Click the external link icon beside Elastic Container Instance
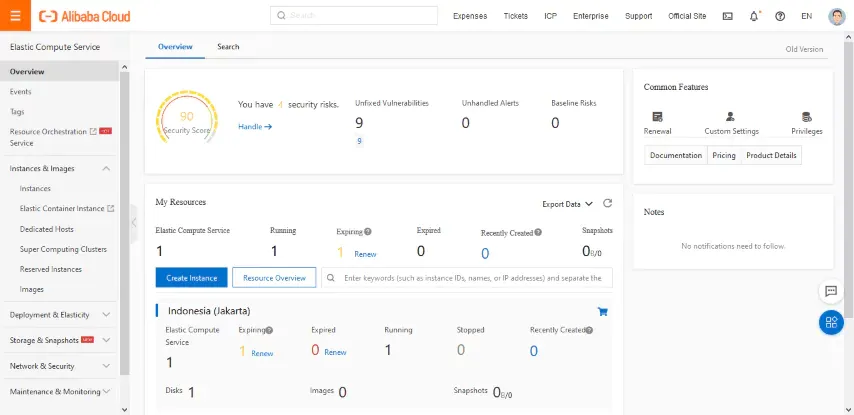Image resolution: width=854 pixels, height=415 pixels. 111,208
